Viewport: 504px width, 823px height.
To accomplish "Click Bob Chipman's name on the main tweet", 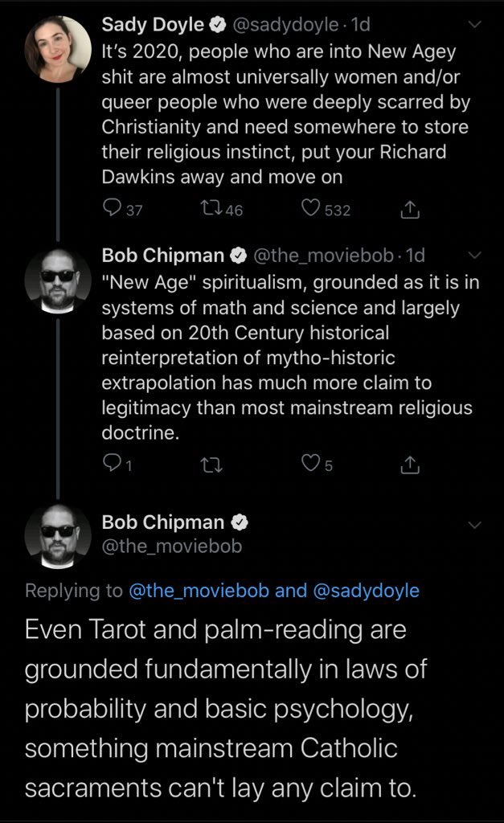I will pyautogui.click(x=163, y=522).
